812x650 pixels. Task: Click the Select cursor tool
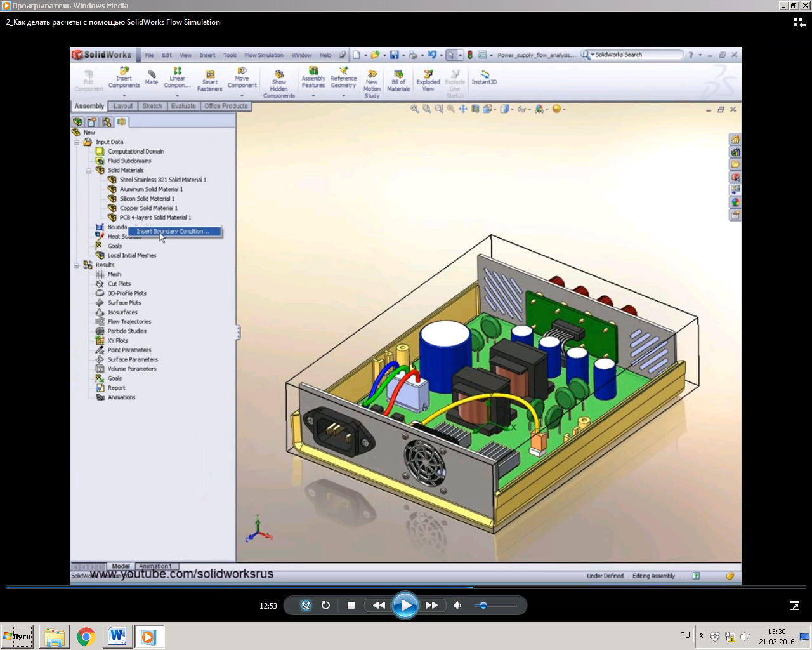pyautogui.click(x=451, y=55)
